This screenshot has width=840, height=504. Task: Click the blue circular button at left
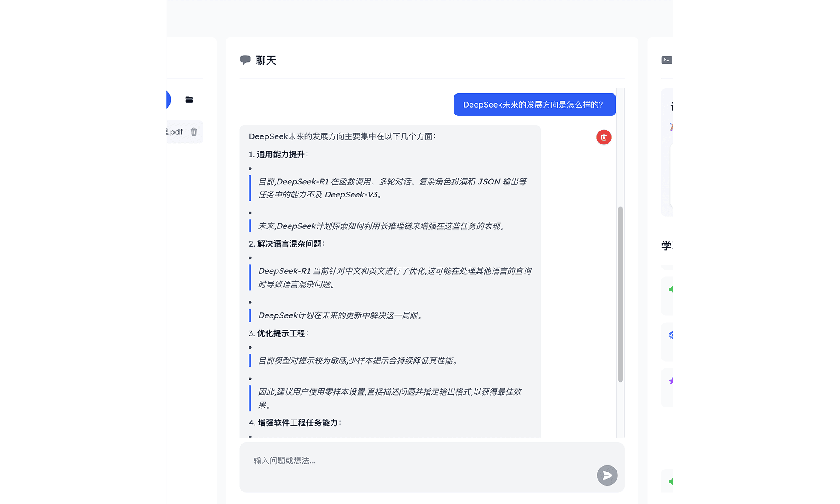(168, 100)
